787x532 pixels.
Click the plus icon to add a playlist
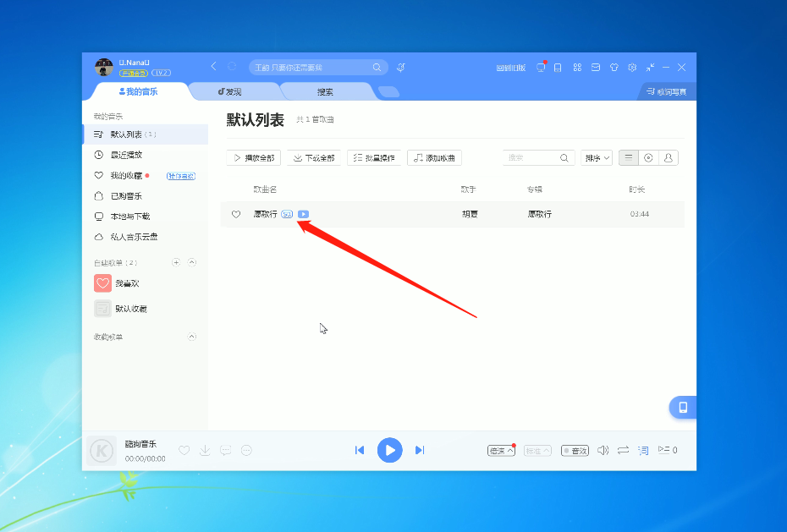(176, 262)
